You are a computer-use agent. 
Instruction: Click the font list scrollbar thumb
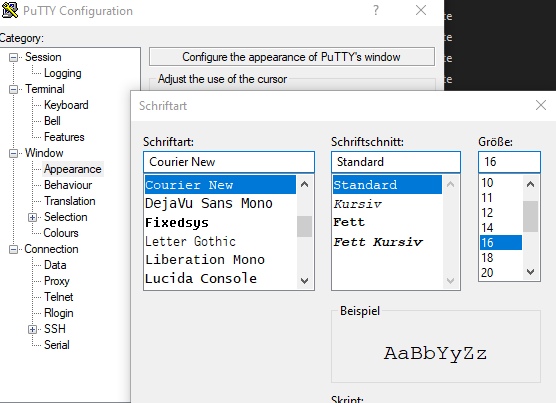tap(304, 226)
